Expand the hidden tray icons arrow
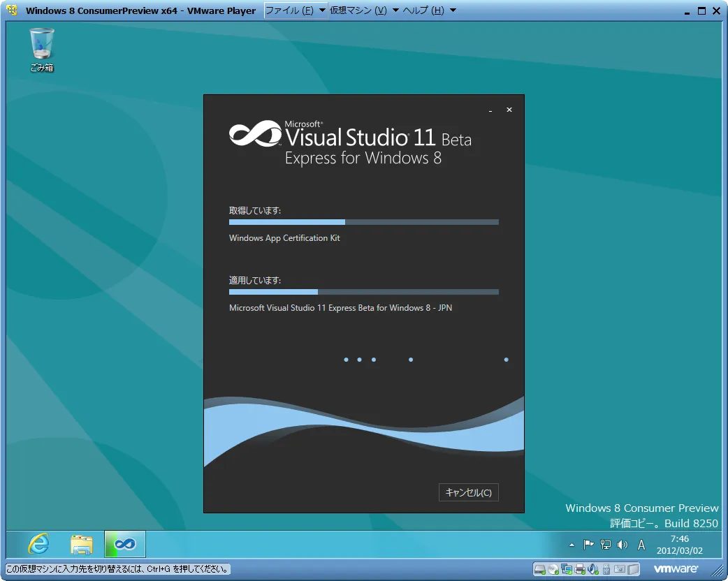 pos(572,545)
